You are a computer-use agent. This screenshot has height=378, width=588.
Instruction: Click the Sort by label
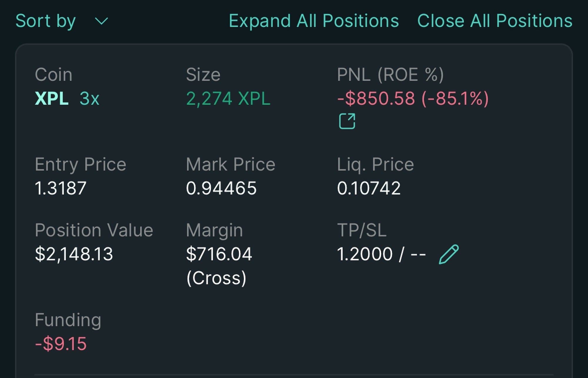[46, 21]
